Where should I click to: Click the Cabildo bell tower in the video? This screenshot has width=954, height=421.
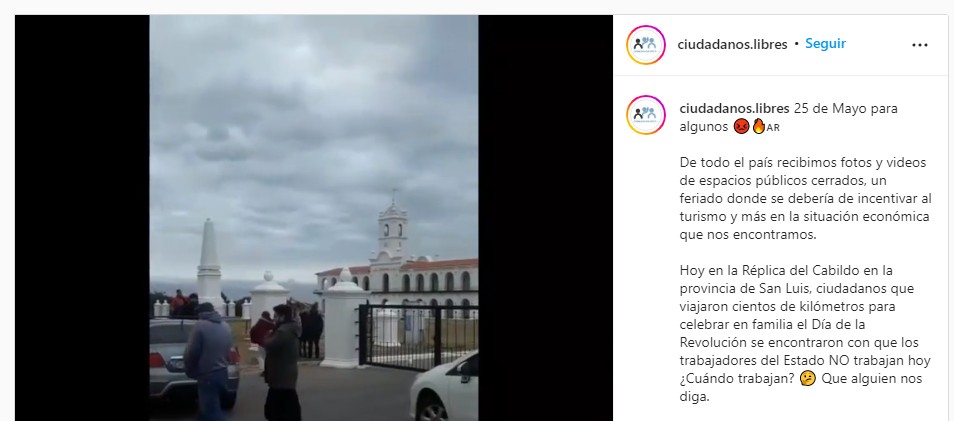point(392,228)
